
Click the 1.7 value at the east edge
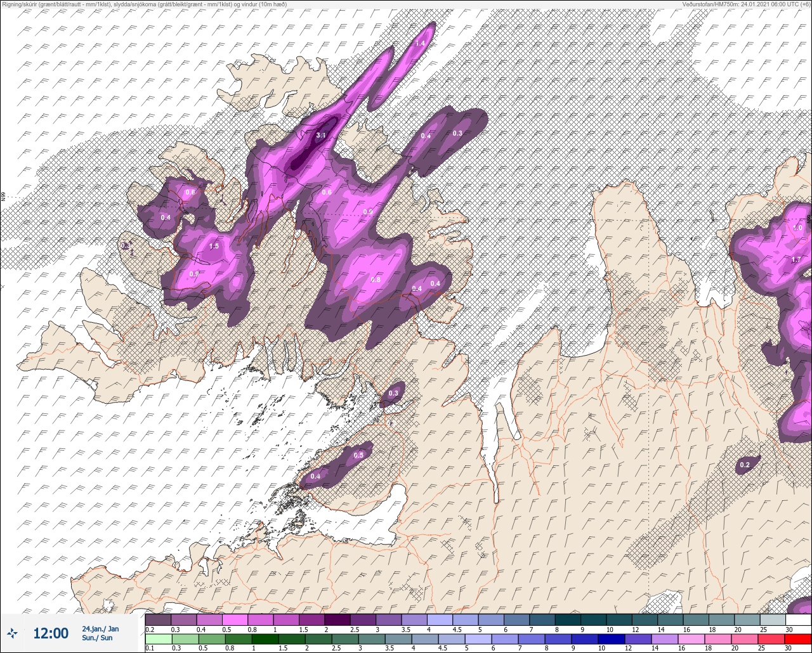click(x=796, y=259)
